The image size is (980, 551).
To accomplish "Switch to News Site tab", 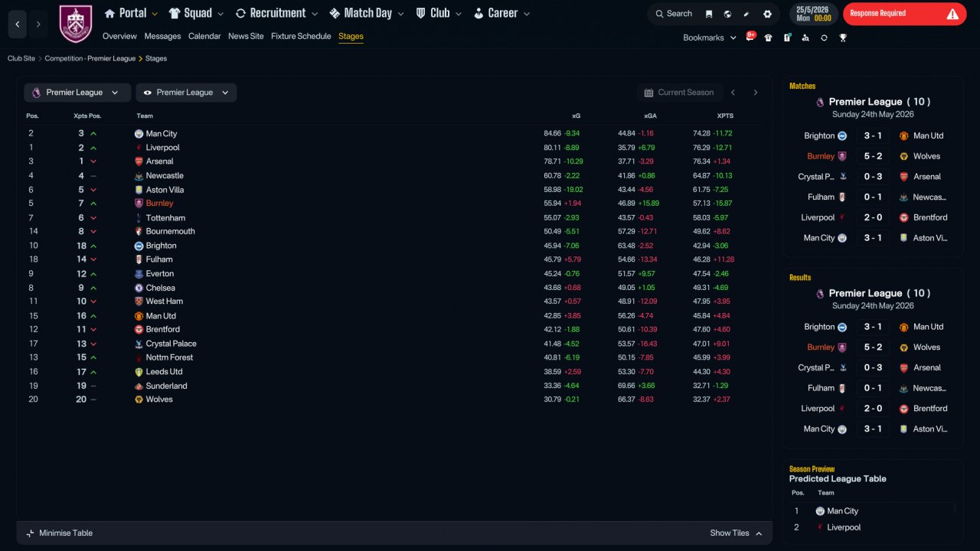I will 246,36.
